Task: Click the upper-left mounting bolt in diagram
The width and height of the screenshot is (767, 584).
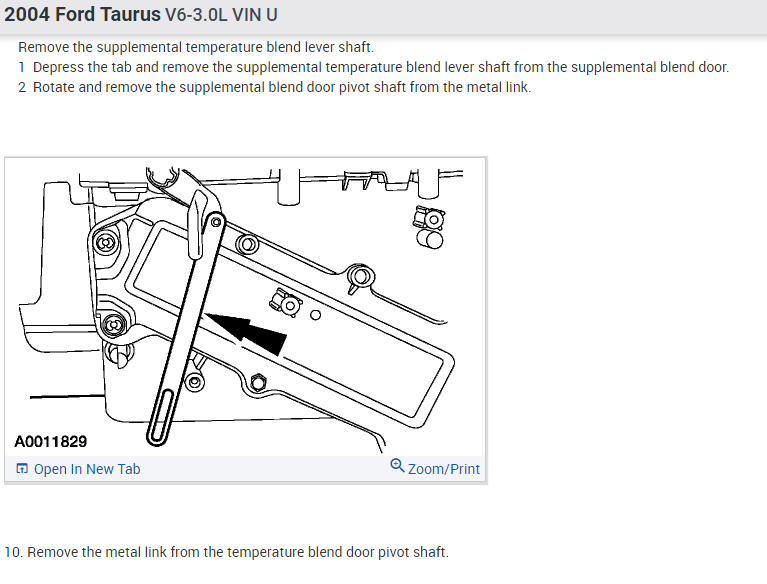Action: 105,243
